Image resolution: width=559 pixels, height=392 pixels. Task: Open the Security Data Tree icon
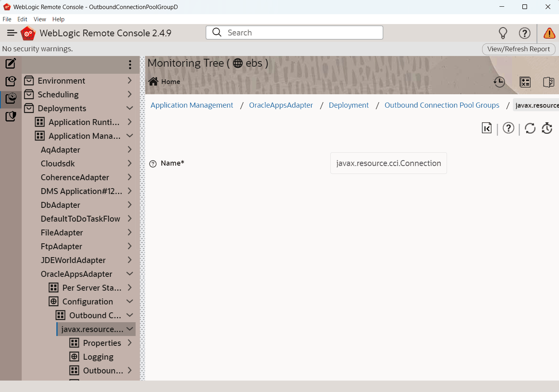pos(11,116)
